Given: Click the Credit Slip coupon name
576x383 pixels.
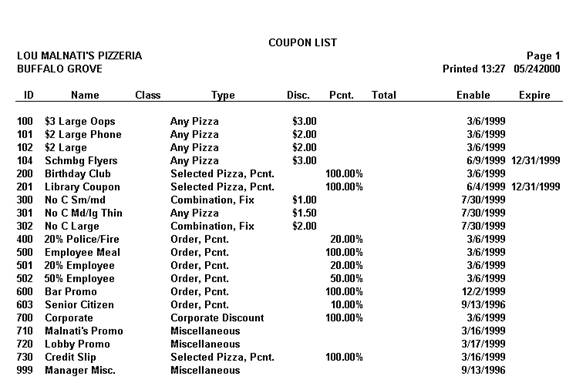Looking at the screenshot, I should point(70,357).
